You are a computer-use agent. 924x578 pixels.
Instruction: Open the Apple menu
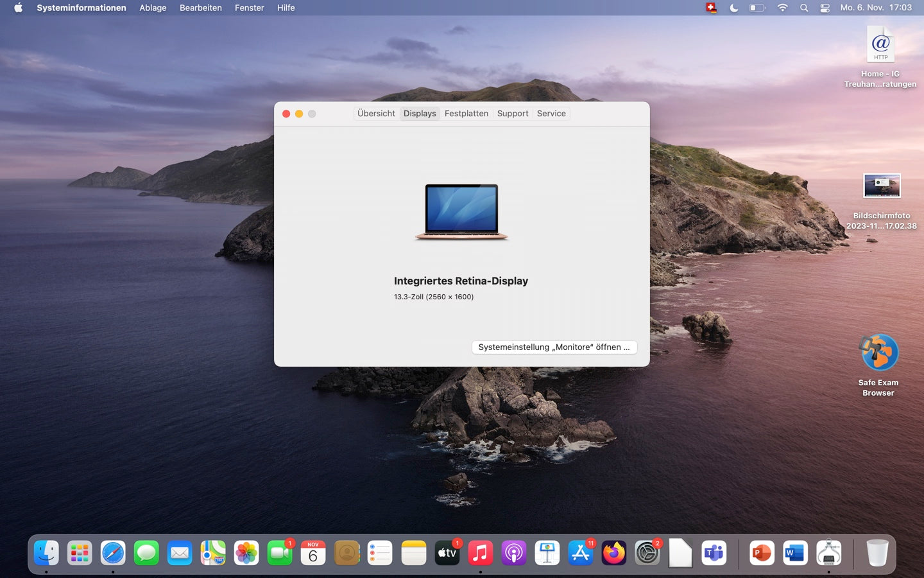[18, 8]
